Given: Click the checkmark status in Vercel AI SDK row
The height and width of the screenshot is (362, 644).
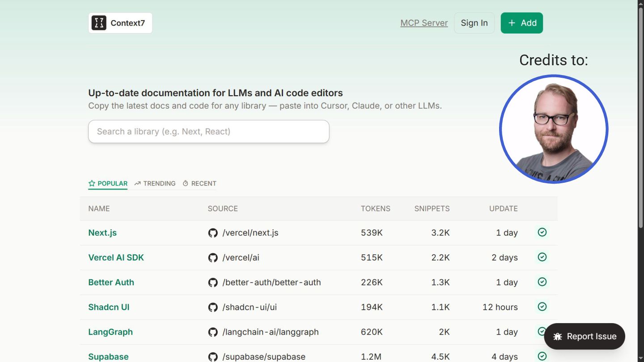Looking at the screenshot, I should click(542, 257).
